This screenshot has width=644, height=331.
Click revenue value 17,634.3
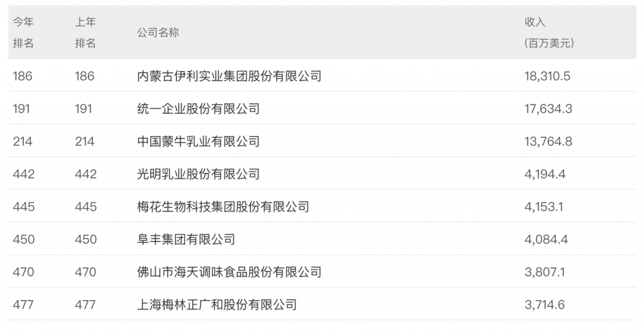[x=548, y=109]
